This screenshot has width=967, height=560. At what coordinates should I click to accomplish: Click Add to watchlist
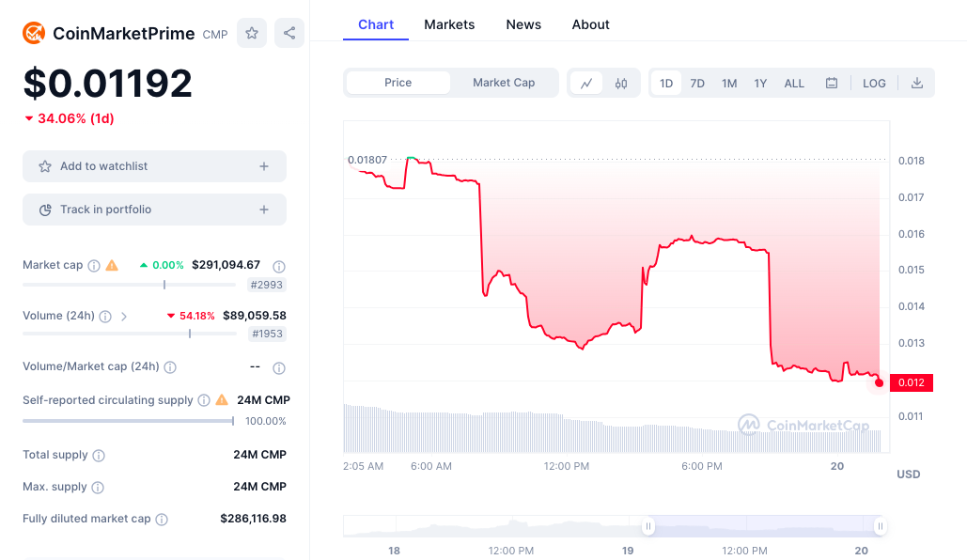pos(154,165)
